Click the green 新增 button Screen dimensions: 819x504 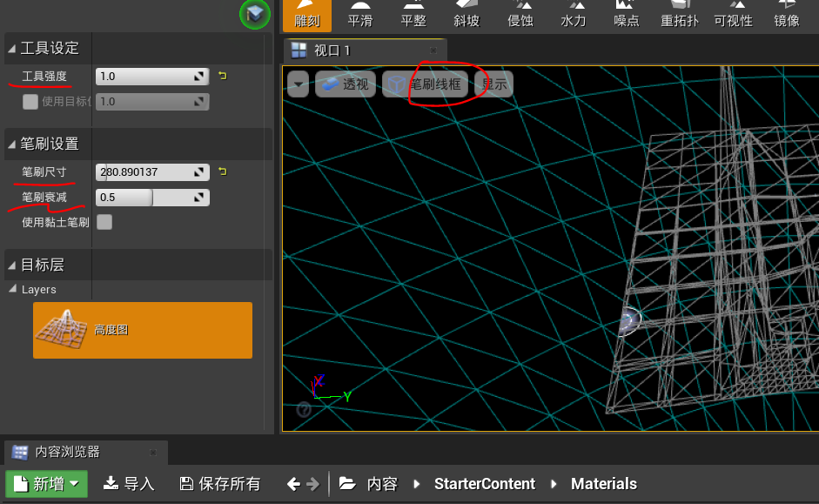47,483
